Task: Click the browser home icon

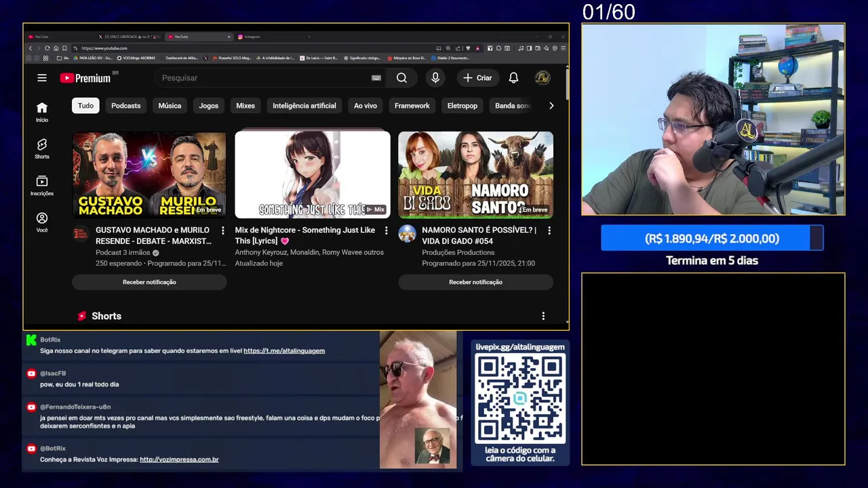Action: [x=56, y=48]
